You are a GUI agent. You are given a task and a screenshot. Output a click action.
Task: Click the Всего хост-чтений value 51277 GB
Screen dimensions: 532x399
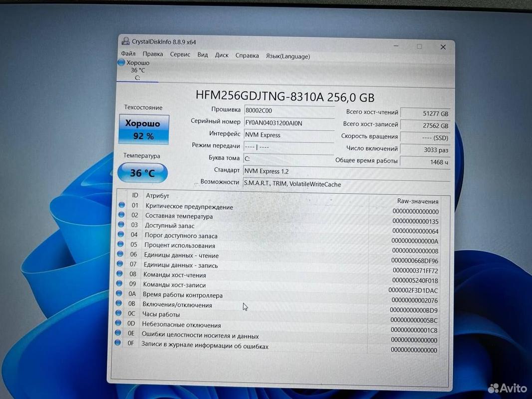(x=426, y=114)
